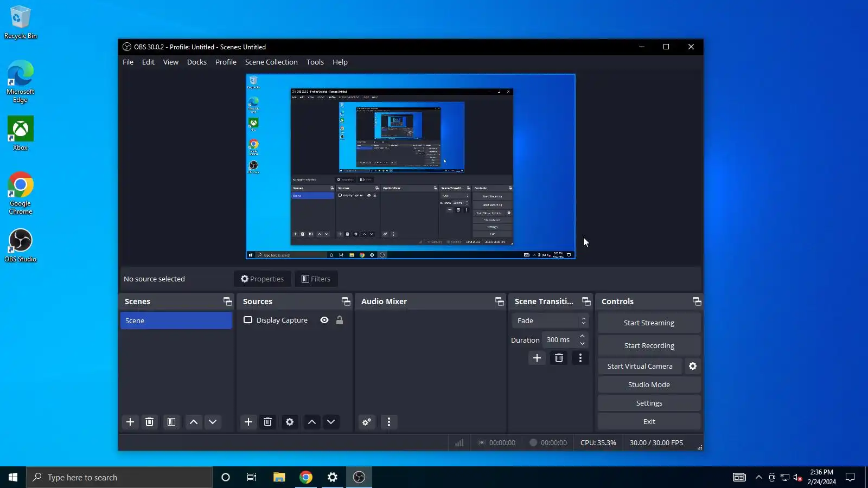This screenshot has height=488, width=868.
Task: Move scene up with arrow
Action: point(194,422)
